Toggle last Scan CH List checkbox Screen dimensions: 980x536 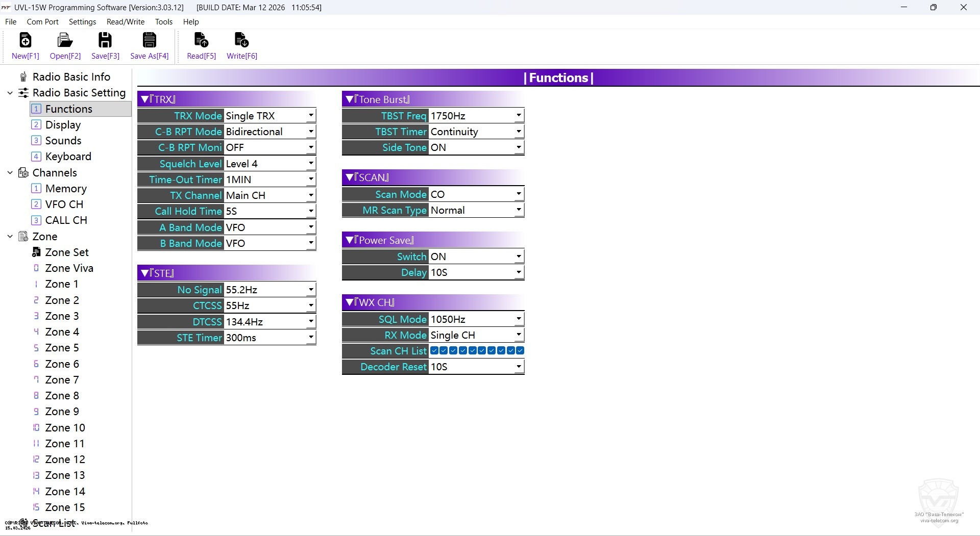520,351
